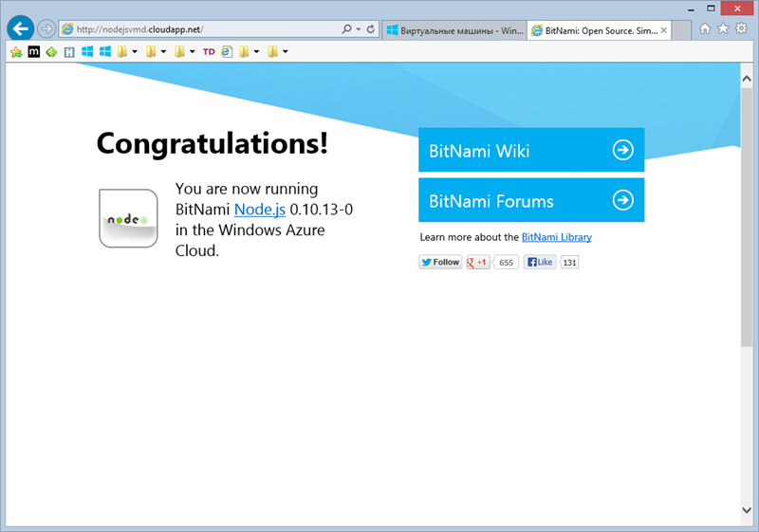
Task: Maximize the browser window
Action: coord(711,9)
